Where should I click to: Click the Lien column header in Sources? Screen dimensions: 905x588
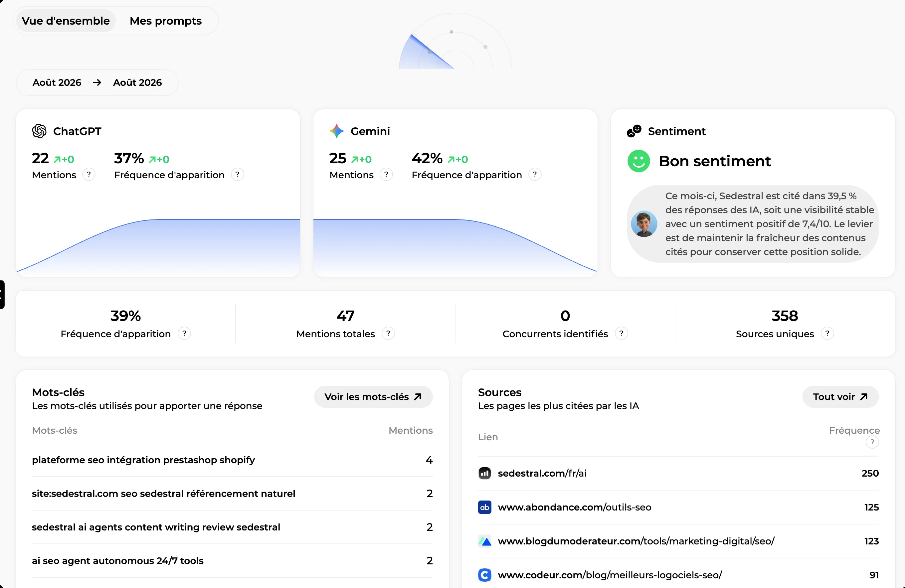click(x=488, y=437)
